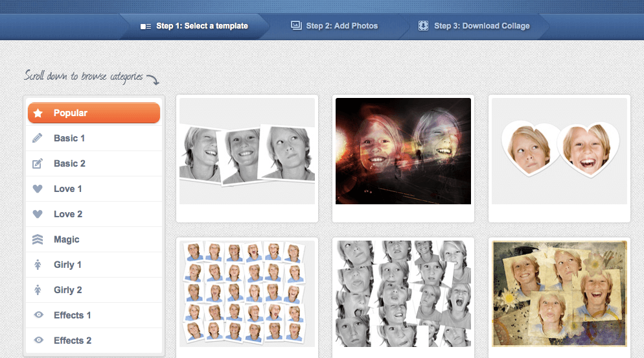Open the Magic category label

pos(67,239)
